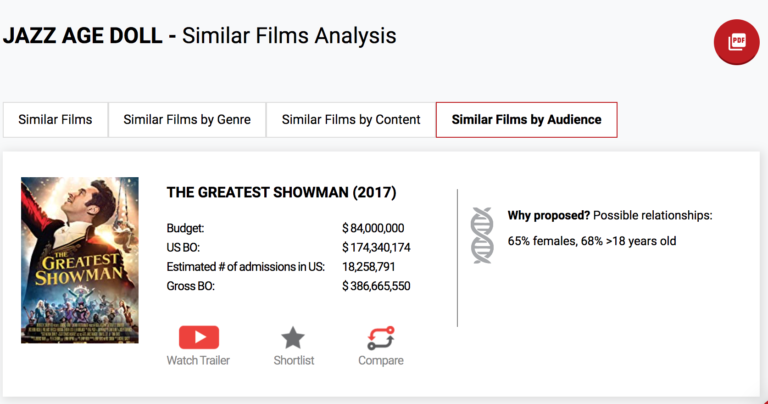This screenshot has width=768, height=404.
Task: Click the Watch Trailer text label
Action: (x=198, y=360)
